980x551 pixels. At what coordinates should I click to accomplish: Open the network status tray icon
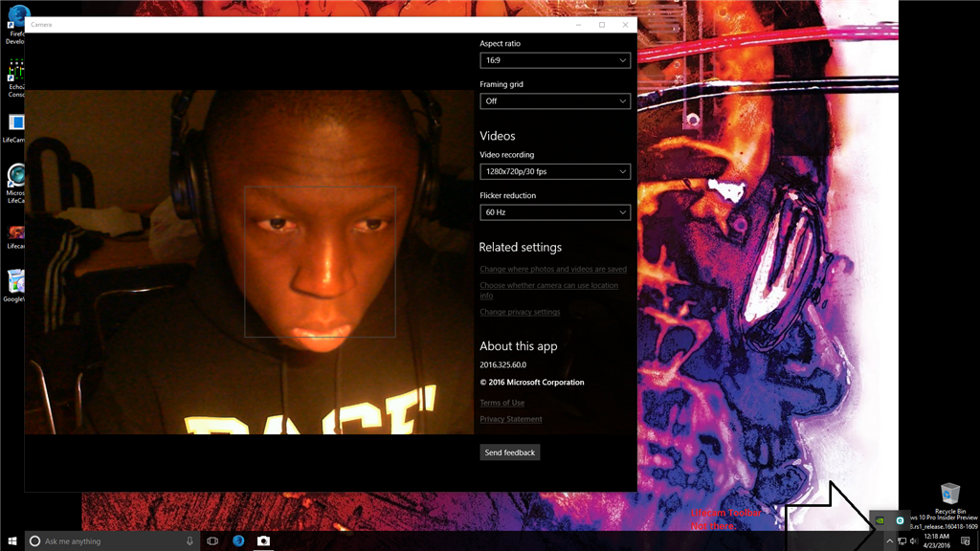click(902, 541)
